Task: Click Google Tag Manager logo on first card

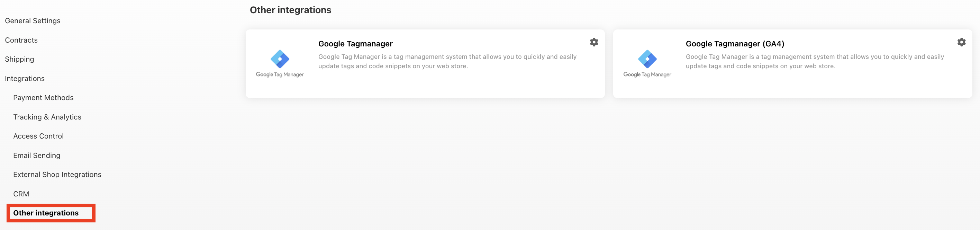Action: tap(280, 64)
